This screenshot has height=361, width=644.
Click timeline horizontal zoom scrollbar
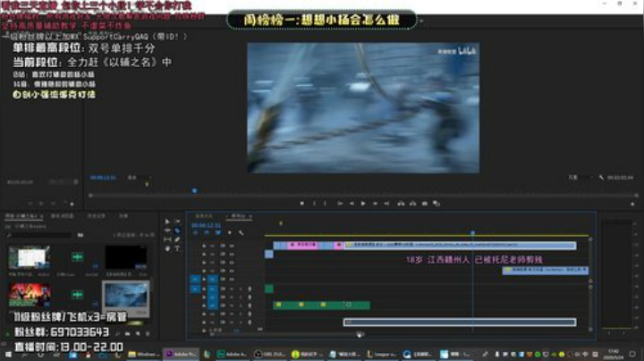point(285,334)
